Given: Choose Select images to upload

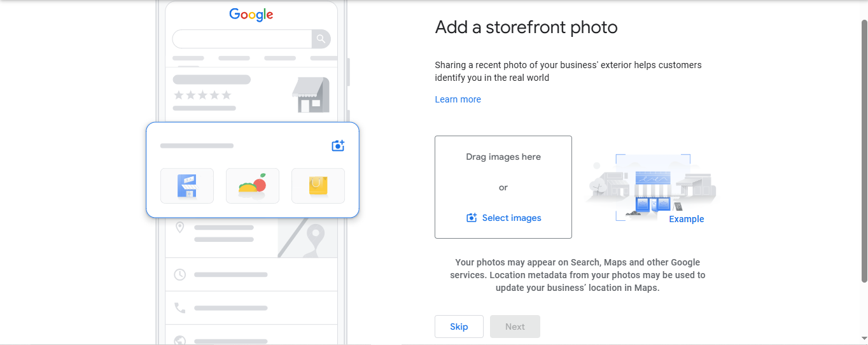Looking at the screenshot, I should 511,218.
